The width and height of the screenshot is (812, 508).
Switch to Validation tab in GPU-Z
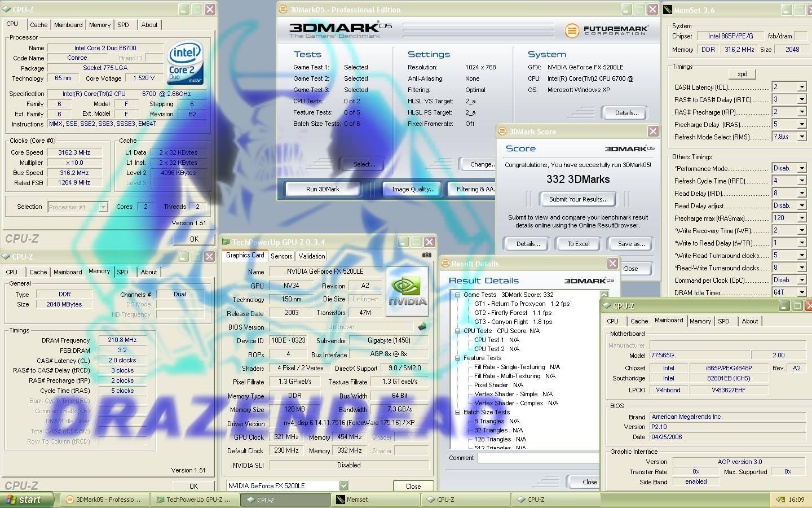311,256
